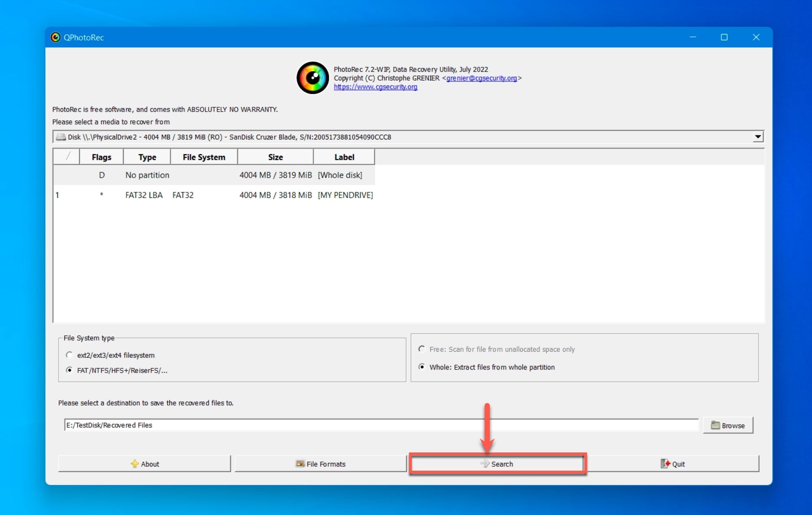Screen dimensions: 812x515
Task: Click the [MY PENDRIVE] label cell
Action: point(345,195)
